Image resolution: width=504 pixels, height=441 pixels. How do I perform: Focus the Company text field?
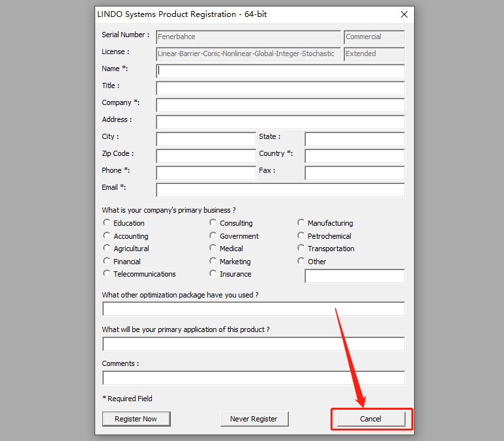(280, 105)
